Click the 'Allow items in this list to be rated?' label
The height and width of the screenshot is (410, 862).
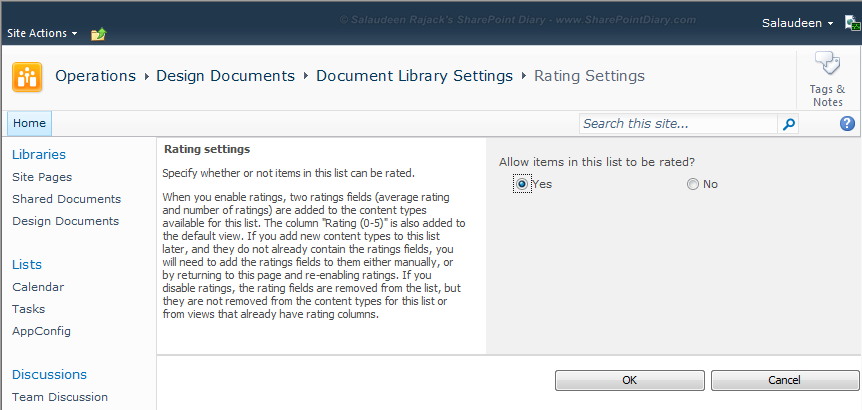click(597, 162)
